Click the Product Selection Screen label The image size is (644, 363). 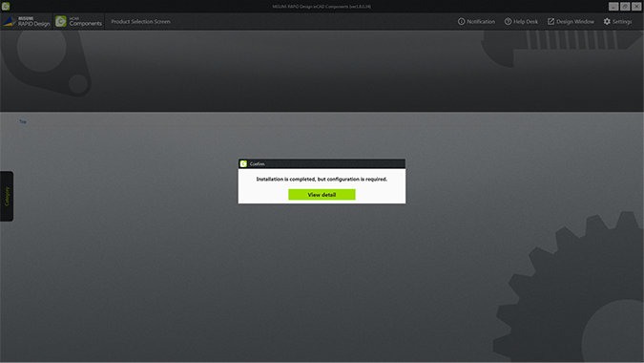[x=140, y=21]
